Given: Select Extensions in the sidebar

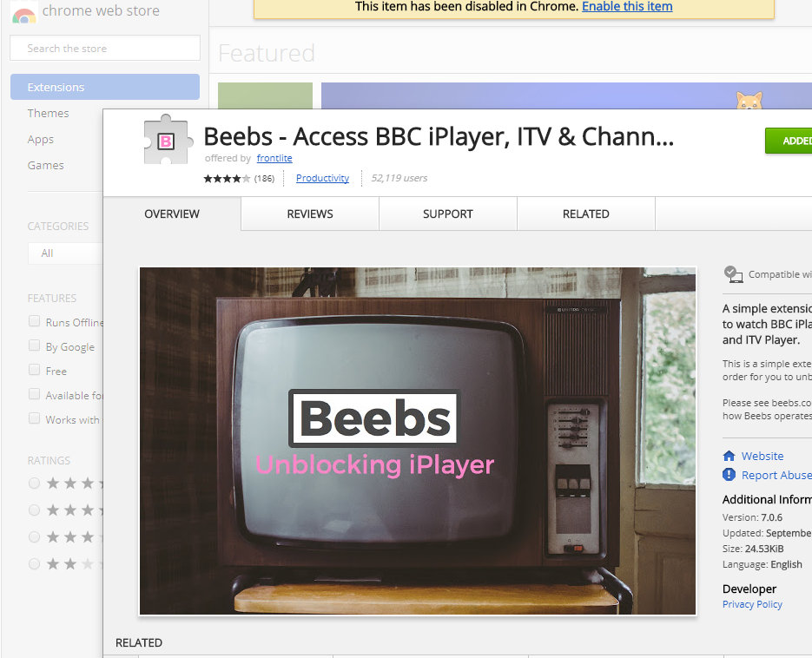Looking at the screenshot, I should [x=105, y=87].
